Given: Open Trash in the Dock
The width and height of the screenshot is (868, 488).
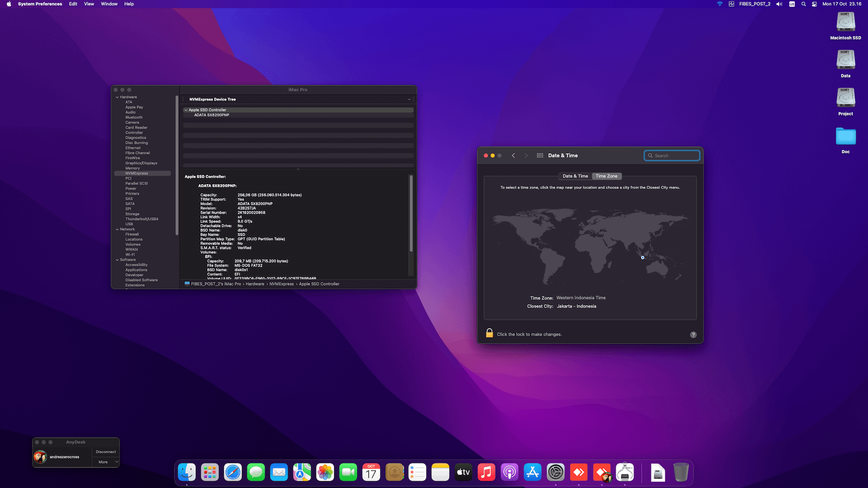Looking at the screenshot, I should (681, 472).
